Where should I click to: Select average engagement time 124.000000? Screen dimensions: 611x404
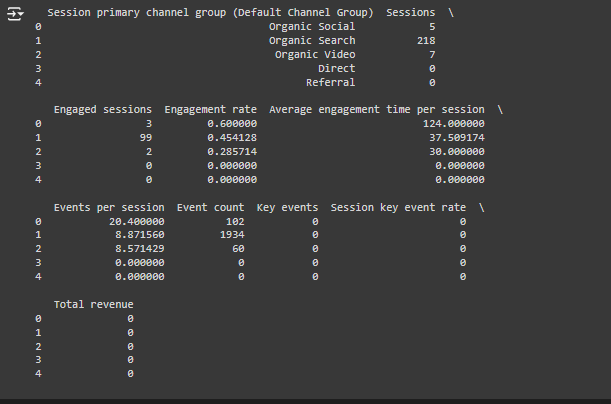pyautogui.click(x=454, y=123)
